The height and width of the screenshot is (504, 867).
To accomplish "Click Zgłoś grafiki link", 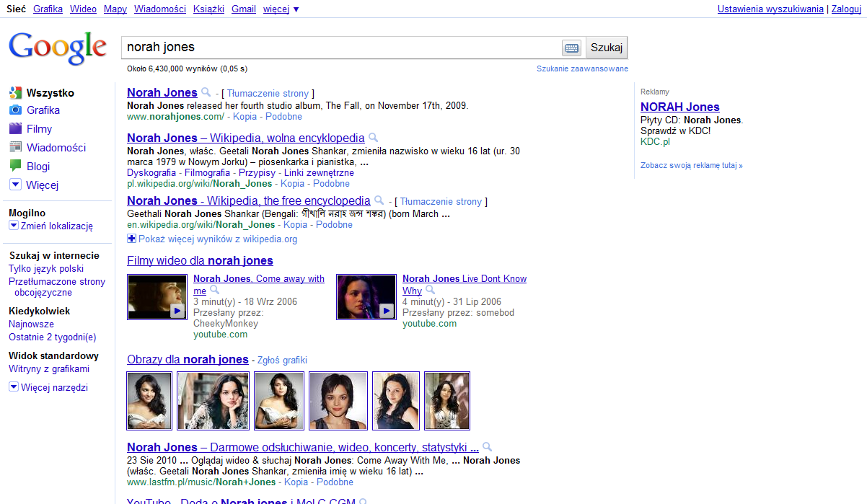I will pyautogui.click(x=282, y=360).
